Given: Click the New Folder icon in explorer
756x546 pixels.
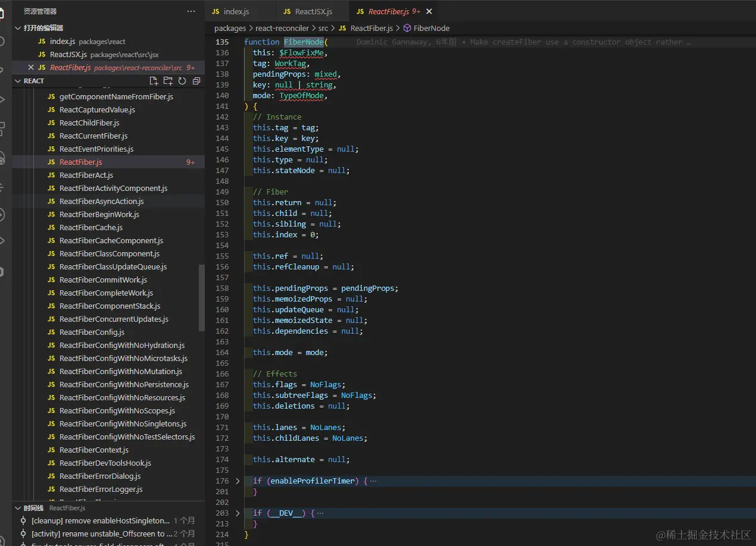Looking at the screenshot, I should tap(168, 81).
